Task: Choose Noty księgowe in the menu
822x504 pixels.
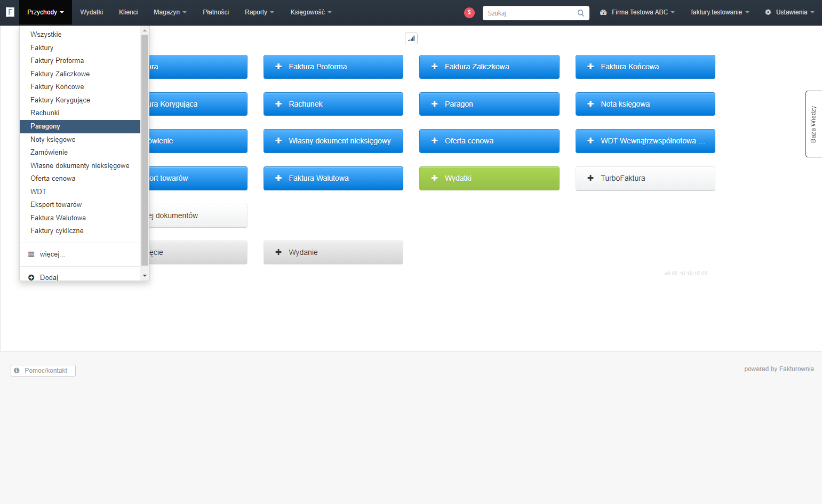Action: (80, 140)
